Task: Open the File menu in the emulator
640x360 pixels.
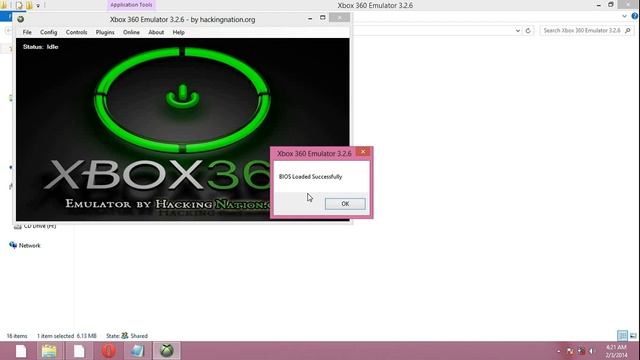Action: tap(27, 32)
